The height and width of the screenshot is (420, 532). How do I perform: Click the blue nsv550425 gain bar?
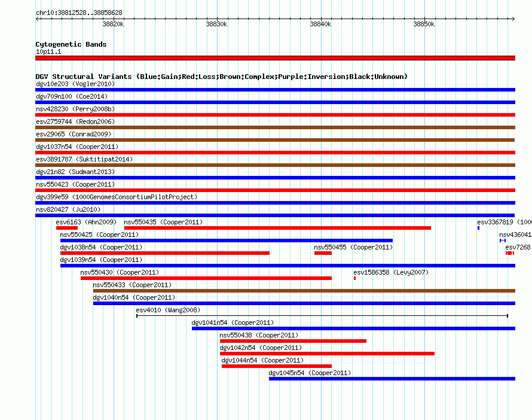227,241
